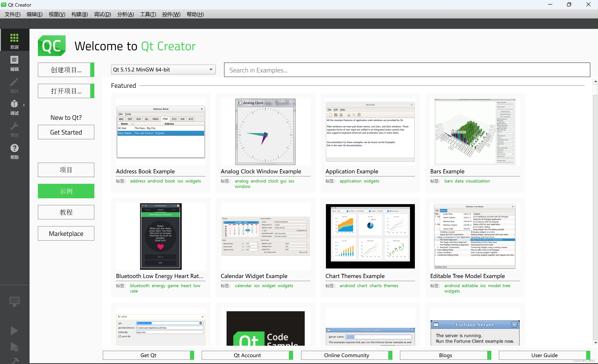Screen dimensions: 598x364
Task: Click the large QC logo
Action: pos(52,46)
